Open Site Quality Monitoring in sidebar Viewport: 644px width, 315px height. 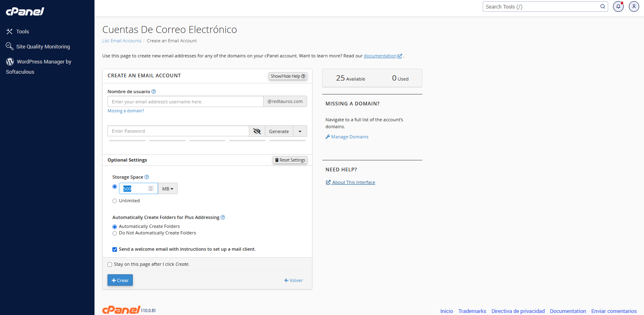coord(43,46)
